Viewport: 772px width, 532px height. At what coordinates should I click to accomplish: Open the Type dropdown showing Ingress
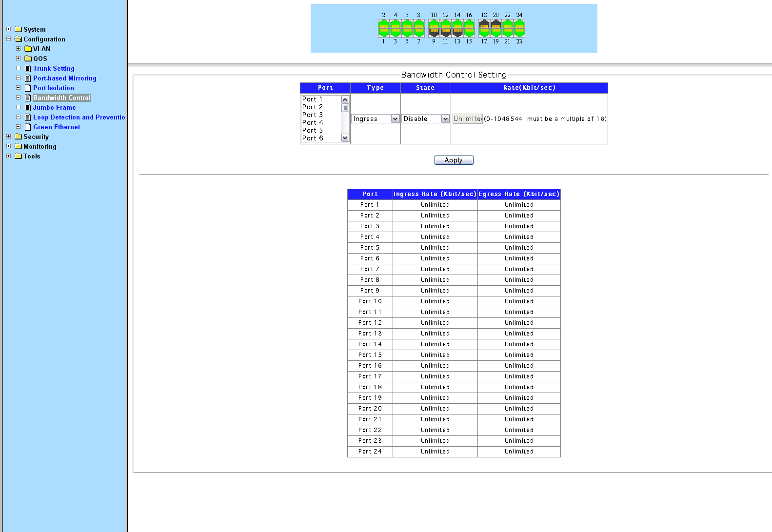(376, 119)
